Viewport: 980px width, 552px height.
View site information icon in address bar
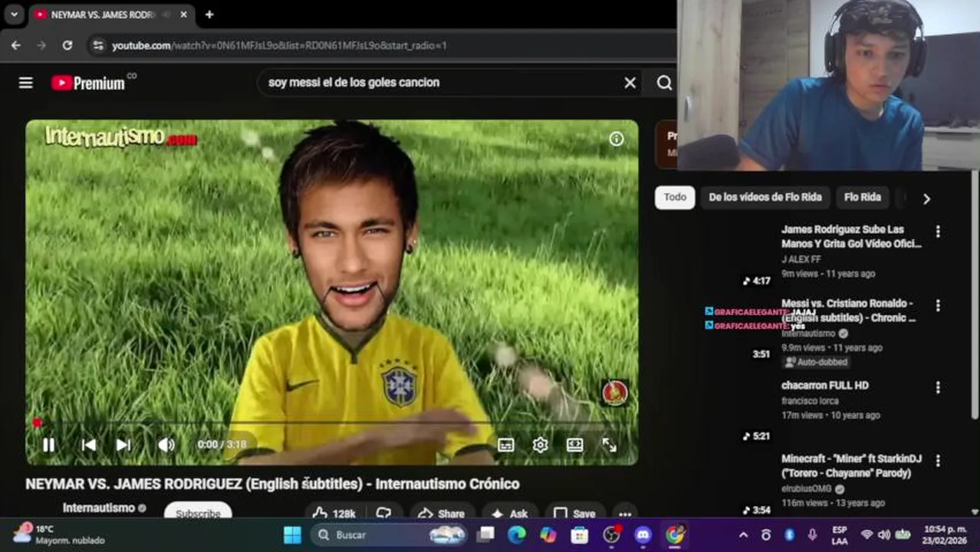click(x=97, y=45)
